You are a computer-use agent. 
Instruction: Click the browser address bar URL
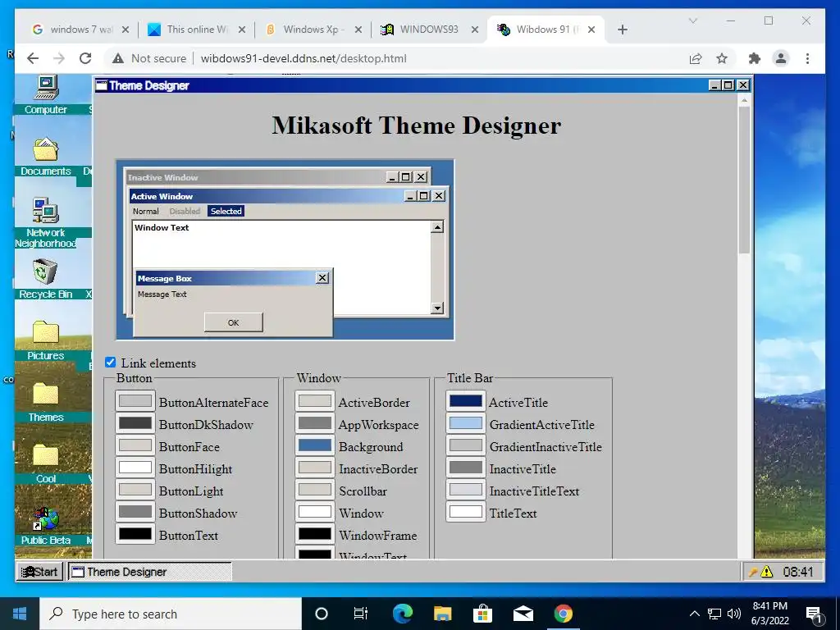304,58
